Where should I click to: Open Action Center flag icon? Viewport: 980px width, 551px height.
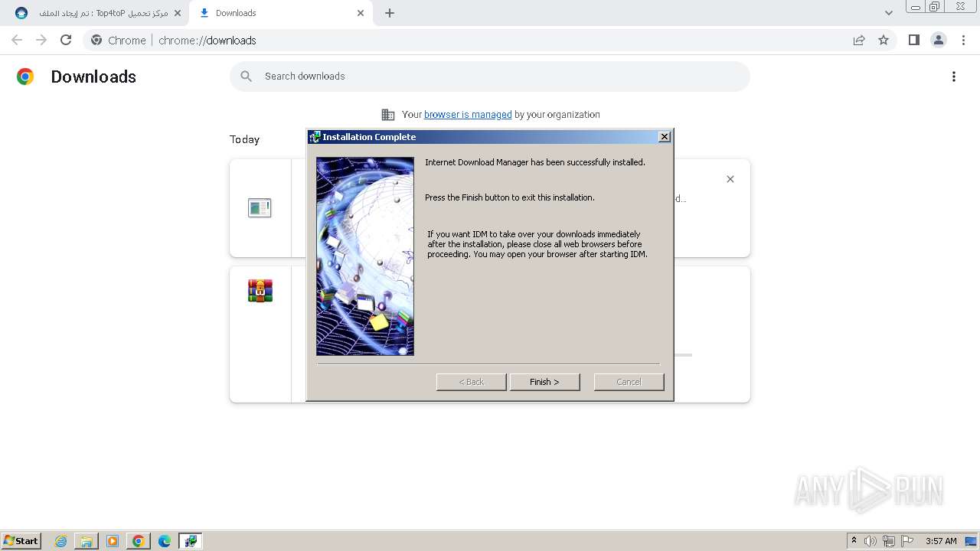pyautogui.click(x=907, y=541)
